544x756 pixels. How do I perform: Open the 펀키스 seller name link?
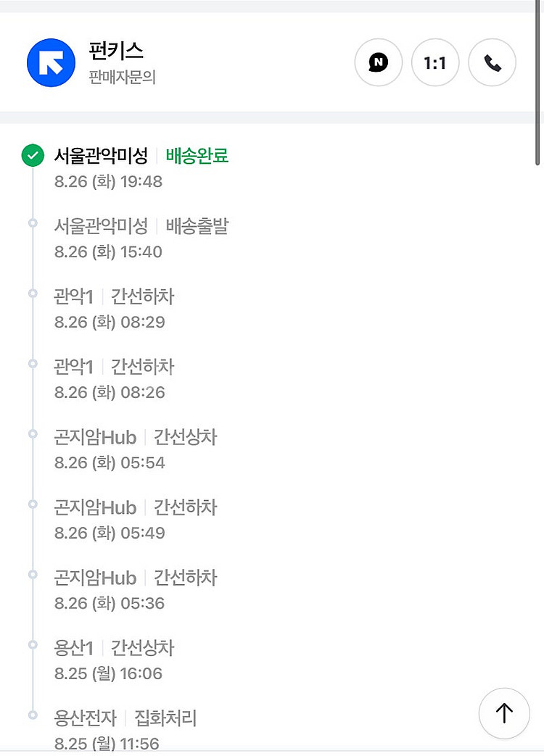[116, 51]
